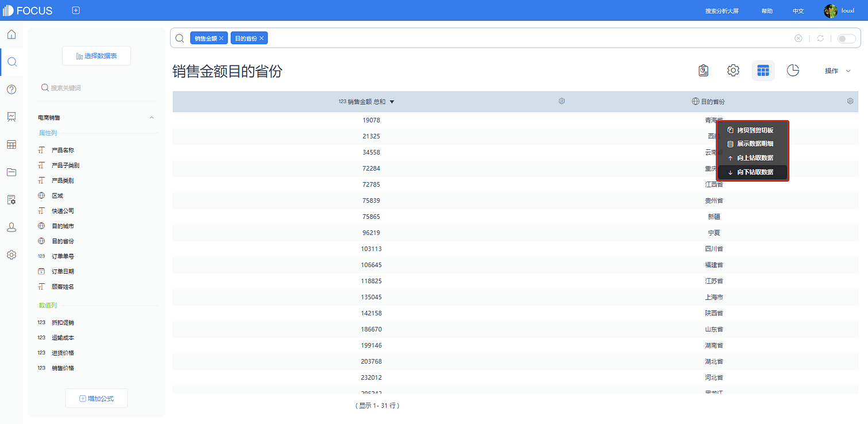This screenshot has height=424, width=868.
Task: Select 展示数据明细 in context menu
Action: 753,144
